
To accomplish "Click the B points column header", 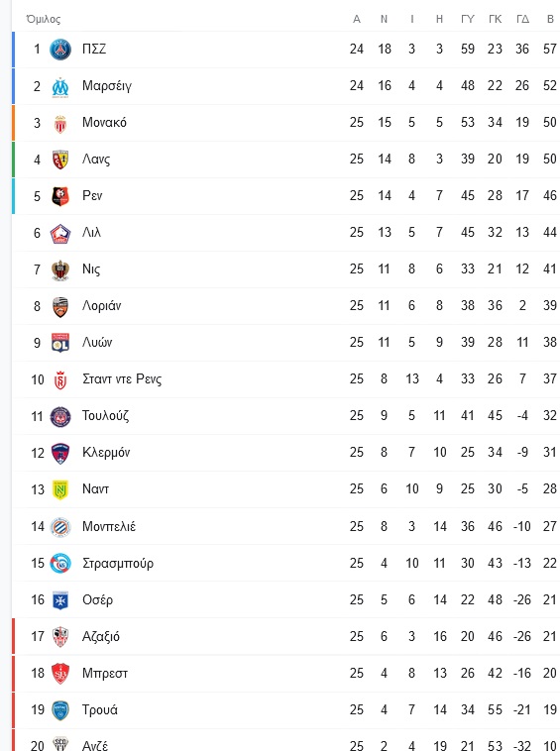I will tap(550, 19).
